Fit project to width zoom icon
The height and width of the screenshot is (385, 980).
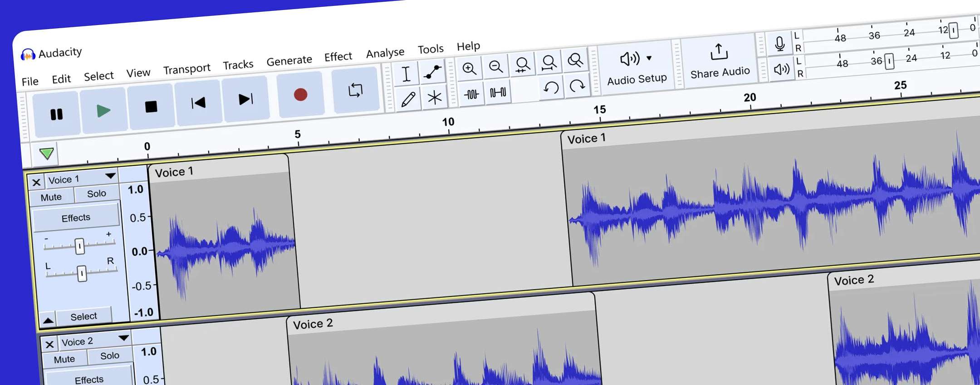[549, 62]
